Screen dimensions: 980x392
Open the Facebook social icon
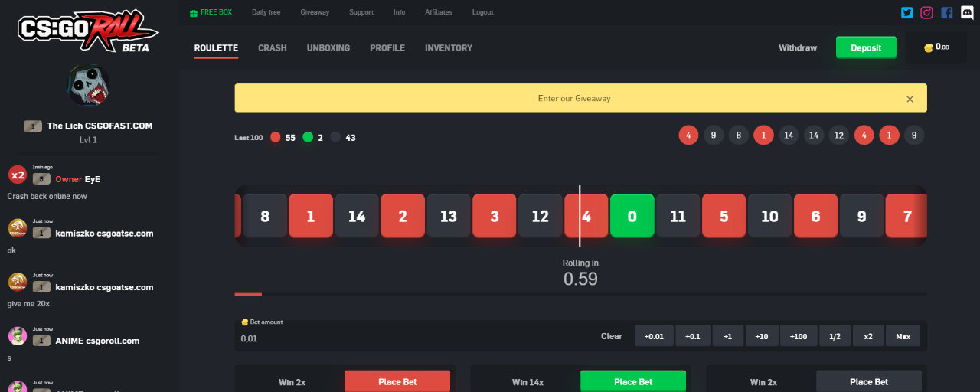click(x=947, y=12)
